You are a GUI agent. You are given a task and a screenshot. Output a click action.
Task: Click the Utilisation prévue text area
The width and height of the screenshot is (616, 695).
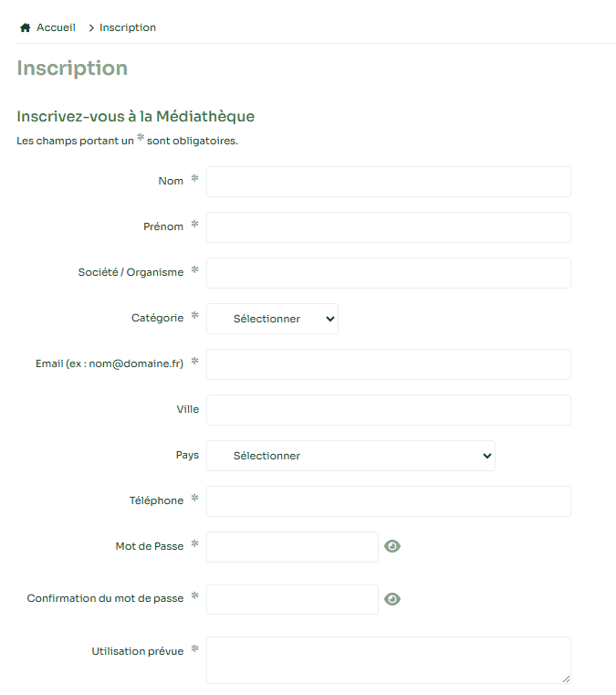tap(388, 659)
